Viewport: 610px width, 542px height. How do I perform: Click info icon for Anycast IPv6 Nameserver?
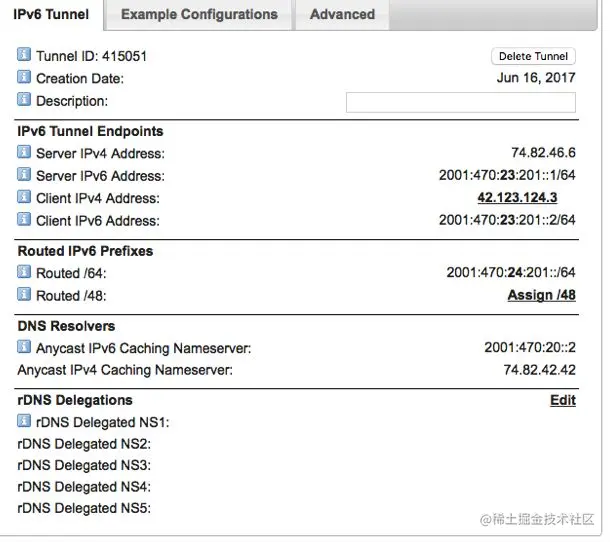tap(24, 346)
